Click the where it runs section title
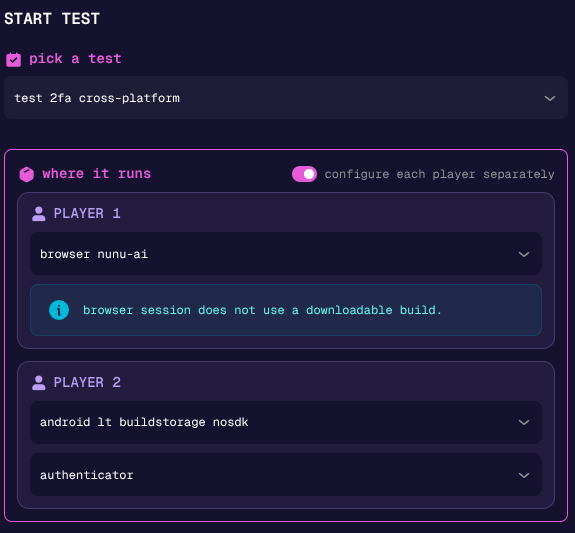The width and height of the screenshot is (575, 533). [x=96, y=174]
